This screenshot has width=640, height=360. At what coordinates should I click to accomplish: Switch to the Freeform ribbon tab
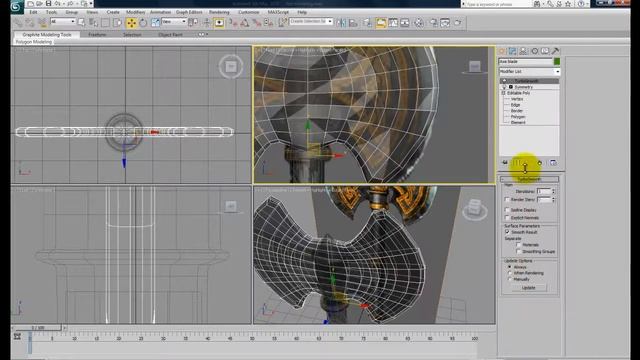(x=97, y=35)
